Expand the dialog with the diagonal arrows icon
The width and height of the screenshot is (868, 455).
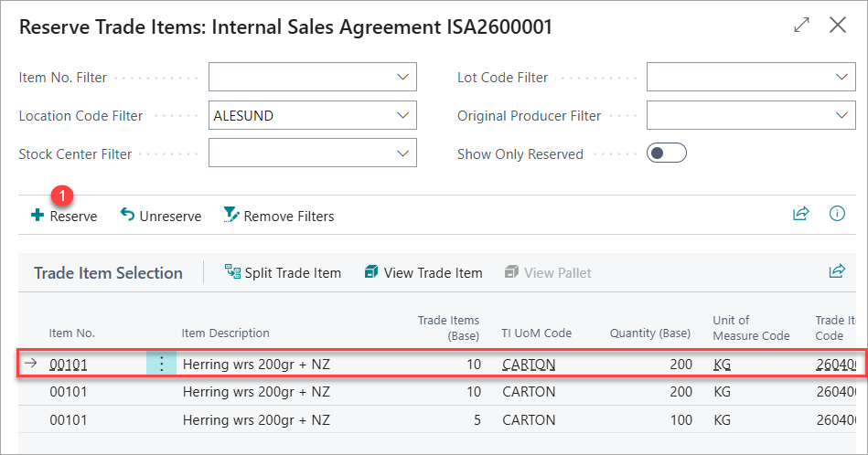point(801,25)
